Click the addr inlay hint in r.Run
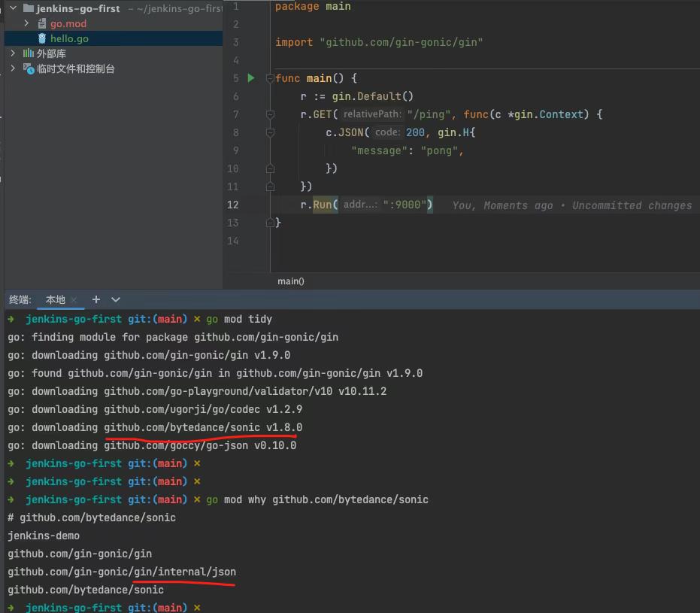This screenshot has width=700, height=613. pyautogui.click(x=360, y=205)
